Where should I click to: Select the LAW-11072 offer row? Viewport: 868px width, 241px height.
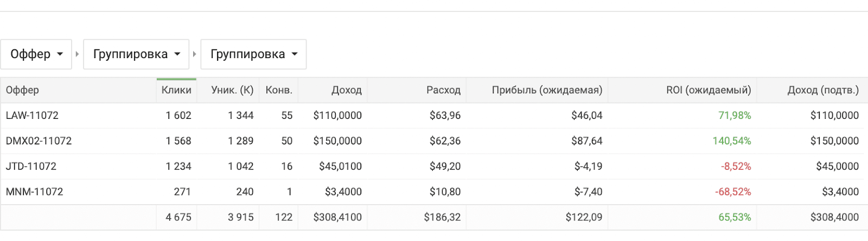pos(434,116)
